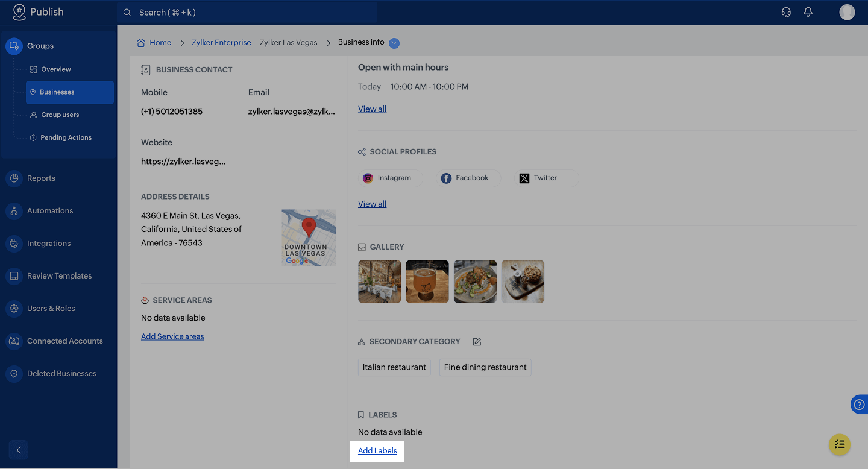Screen dimensions: 868x469
Task: Open the user profile avatar
Action: (x=847, y=12)
